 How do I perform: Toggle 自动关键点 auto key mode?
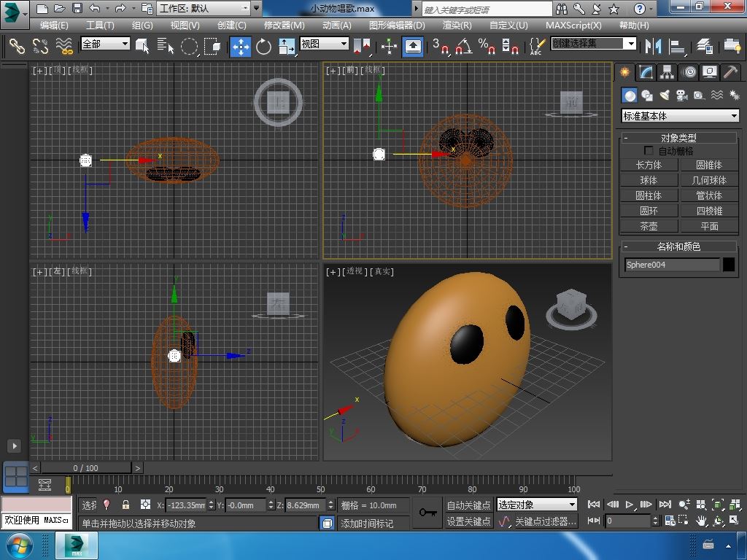tap(468, 505)
